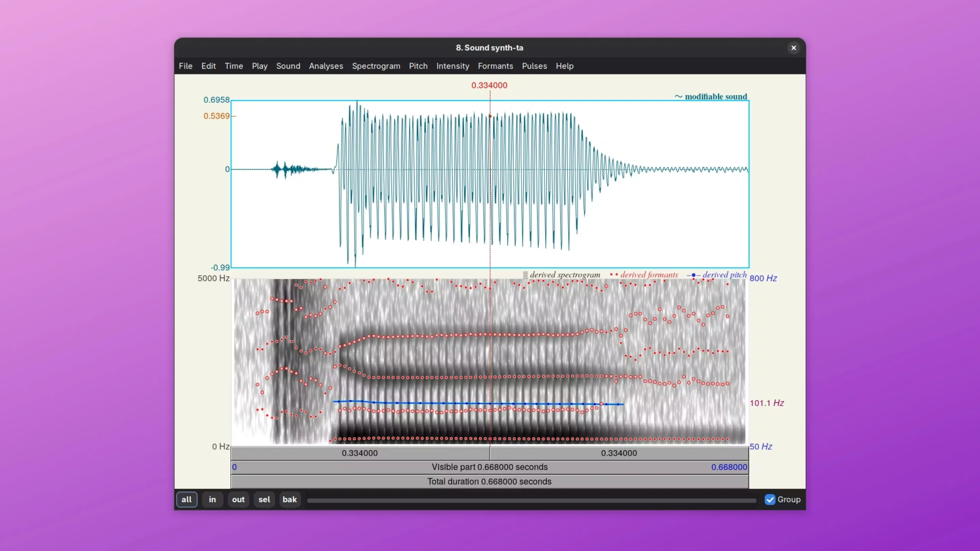Open the File menu
The width and height of the screenshot is (980, 551).
pos(185,66)
